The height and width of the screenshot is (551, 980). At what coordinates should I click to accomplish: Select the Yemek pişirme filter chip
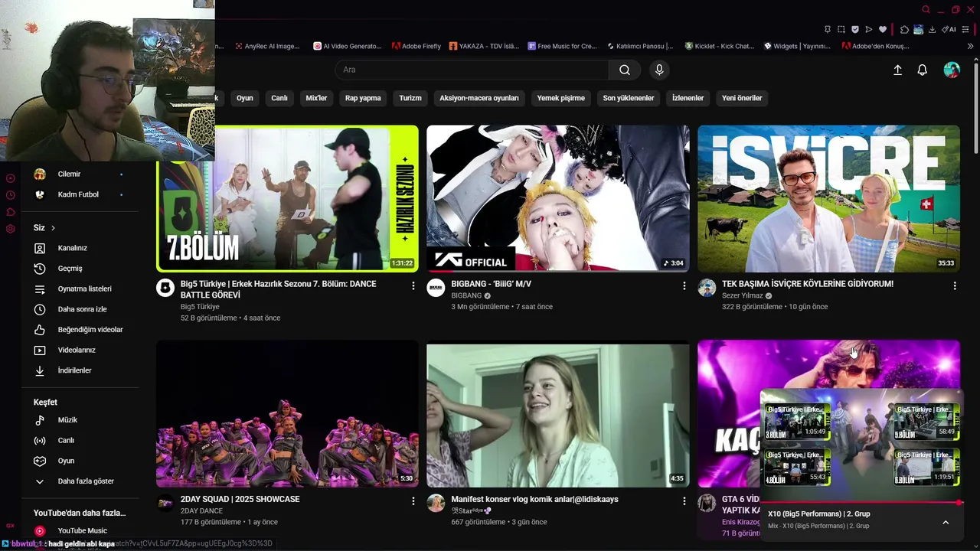coord(560,98)
